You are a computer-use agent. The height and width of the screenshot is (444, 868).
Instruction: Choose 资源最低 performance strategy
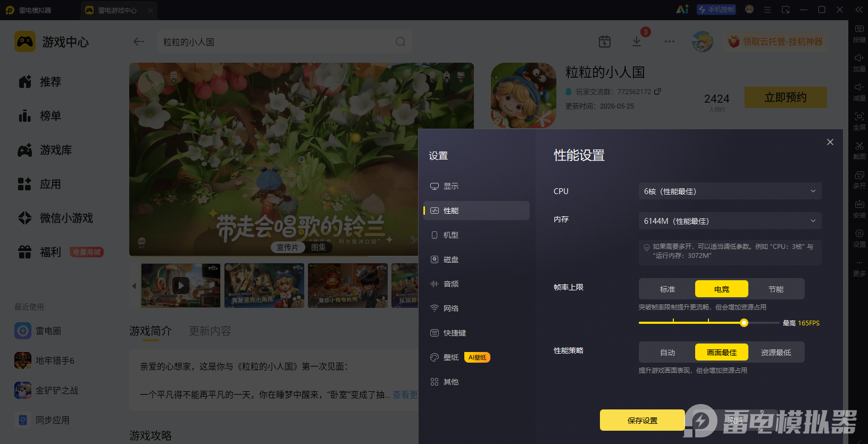point(776,352)
